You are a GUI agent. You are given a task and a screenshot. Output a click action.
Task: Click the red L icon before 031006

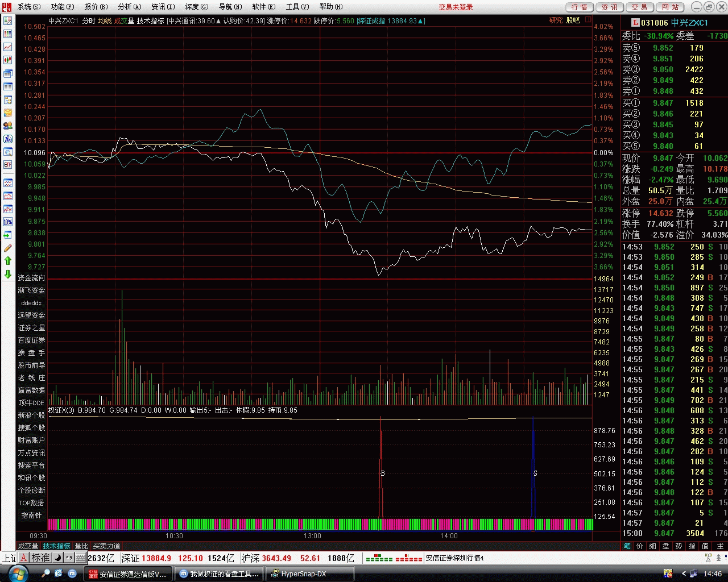pyautogui.click(x=635, y=23)
